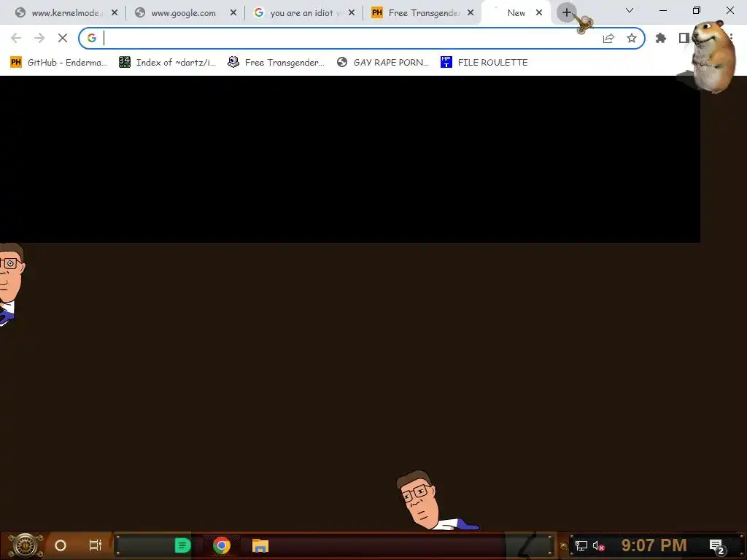Close the www.google.com tab
This screenshot has width=747, height=560.
pos(233,13)
